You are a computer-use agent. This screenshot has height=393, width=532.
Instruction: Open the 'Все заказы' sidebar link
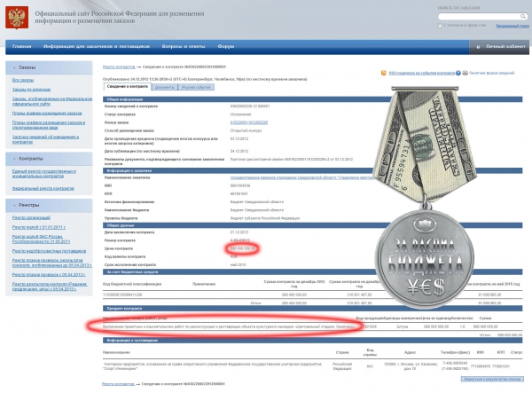[x=23, y=80]
